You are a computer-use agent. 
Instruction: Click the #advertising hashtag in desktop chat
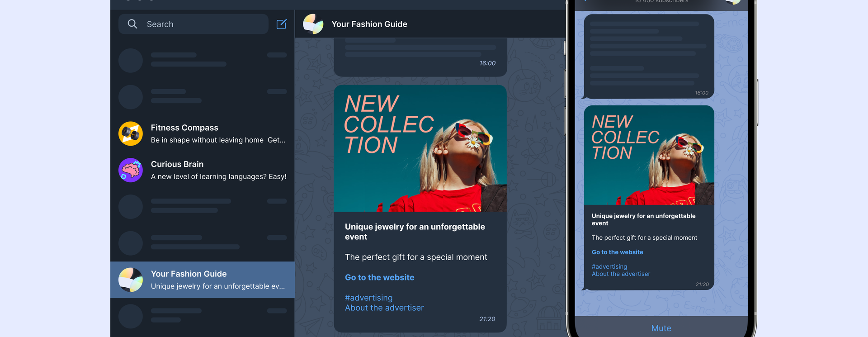pos(369,298)
